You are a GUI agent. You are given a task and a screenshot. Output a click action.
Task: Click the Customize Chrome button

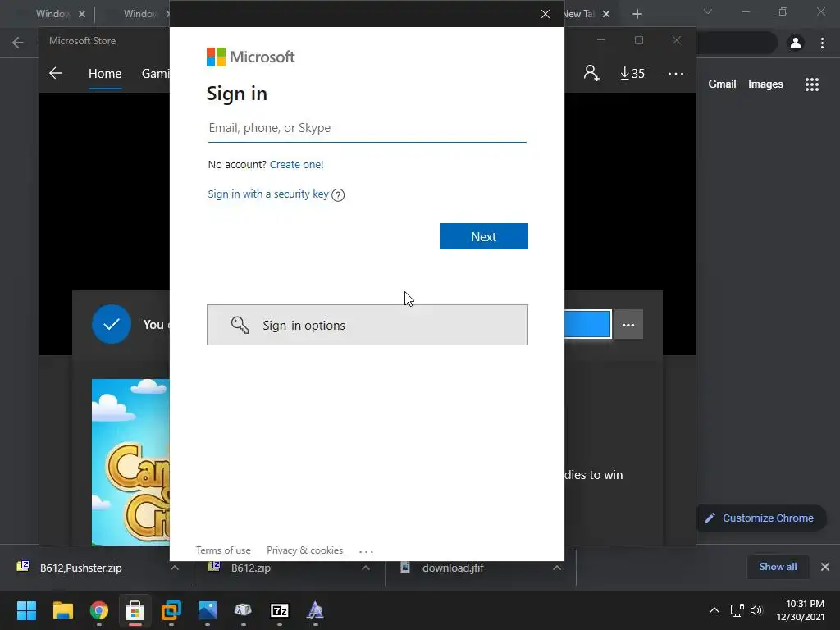(x=760, y=518)
